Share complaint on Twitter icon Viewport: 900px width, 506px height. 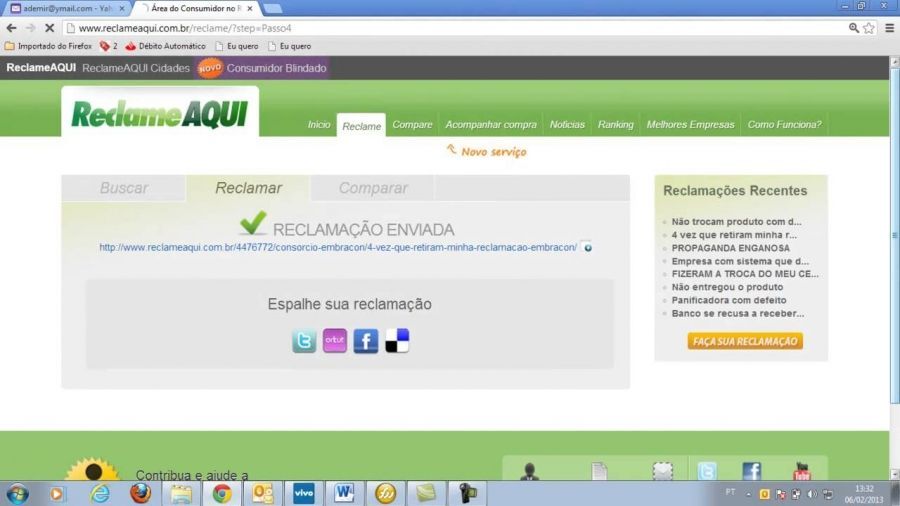point(304,341)
